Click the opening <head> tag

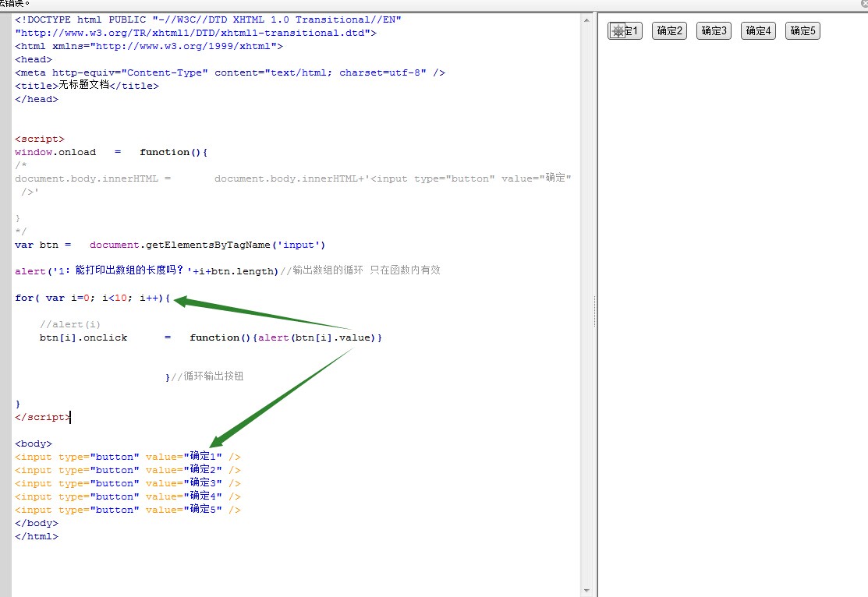pos(34,59)
